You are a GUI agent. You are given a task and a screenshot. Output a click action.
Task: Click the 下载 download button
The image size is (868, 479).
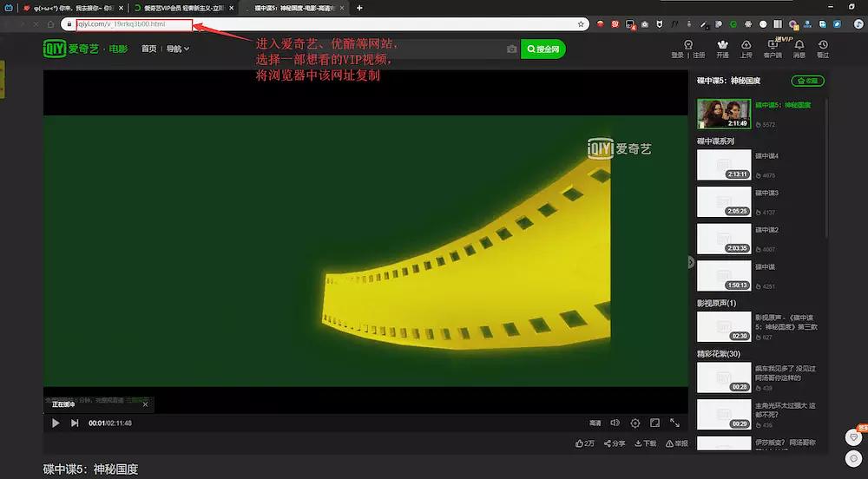(x=646, y=443)
